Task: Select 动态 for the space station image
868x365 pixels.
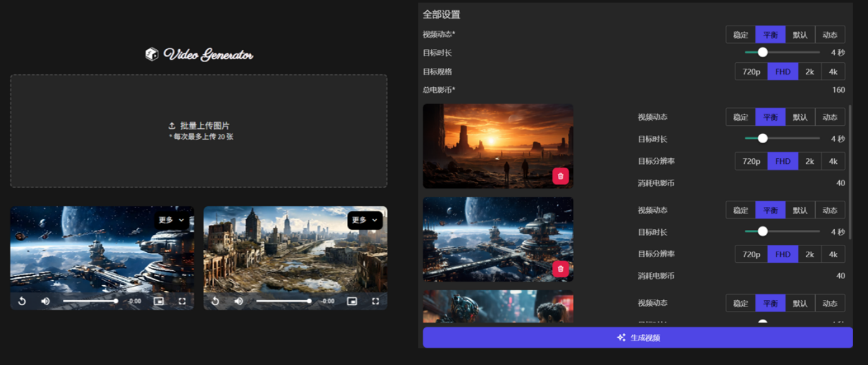Action: coord(830,210)
